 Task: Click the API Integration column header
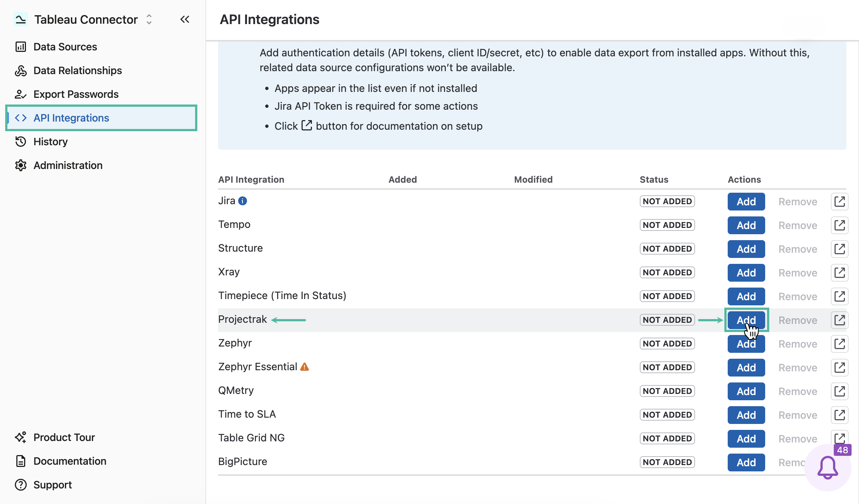pyautogui.click(x=251, y=179)
